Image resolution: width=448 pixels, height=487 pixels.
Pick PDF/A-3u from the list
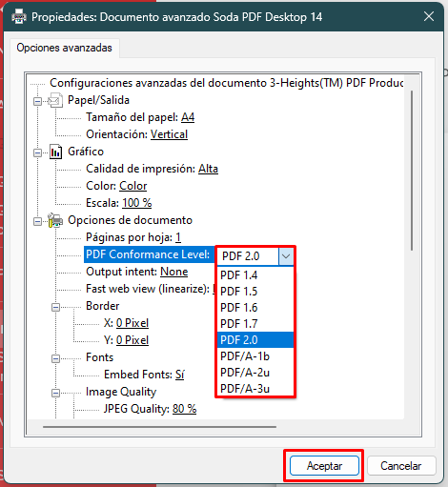(255, 389)
